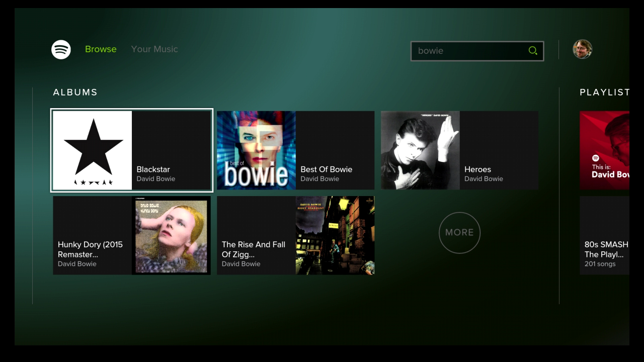Image resolution: width=644 pixels, height=362 pixels.
Task: Open the user profile avatar
Action: click(582, 49)
